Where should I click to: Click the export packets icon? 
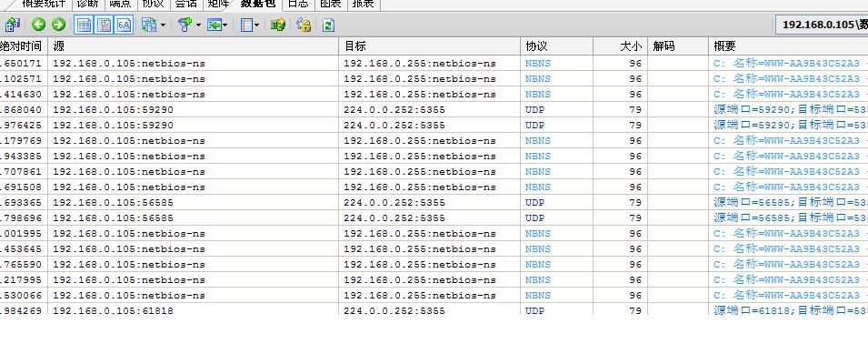pos(278,25)
